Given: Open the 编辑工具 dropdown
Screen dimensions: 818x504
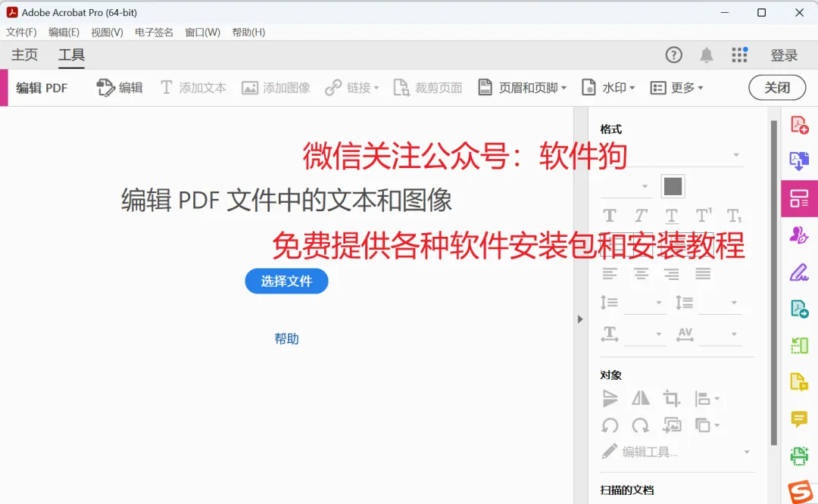Looking at the screenshot, I should (x=676, y=452).
